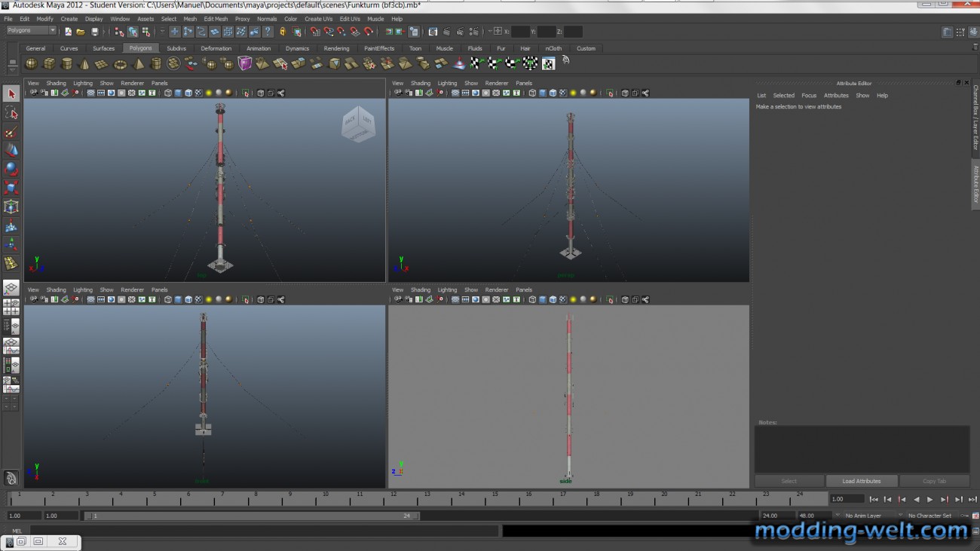Activate the Universal Manipulator tool

(x=11, y=207)
